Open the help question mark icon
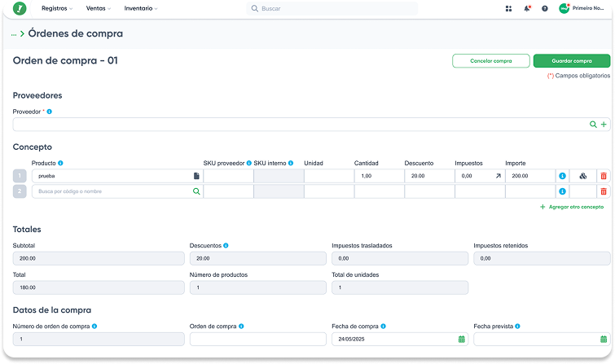Image resolution: width=615 pixels, height=364 pixels. pyautogui.click(x=545, y=8)
